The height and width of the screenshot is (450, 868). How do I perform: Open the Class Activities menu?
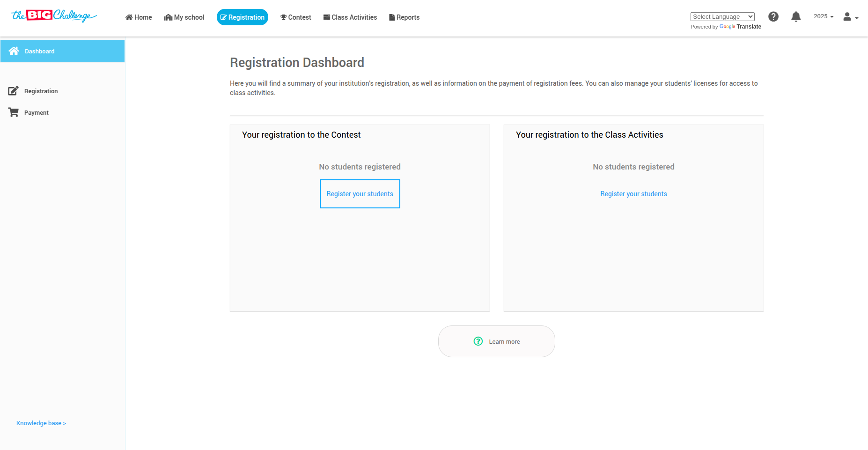click(x=350, y=17)
